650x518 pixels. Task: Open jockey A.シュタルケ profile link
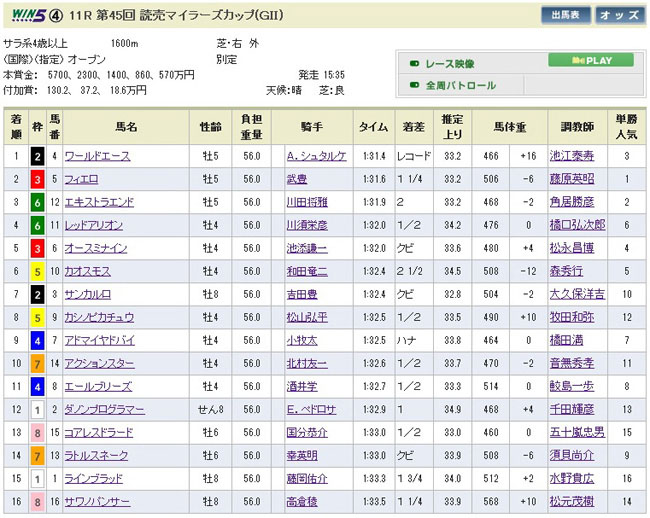(x=315, y=156)
